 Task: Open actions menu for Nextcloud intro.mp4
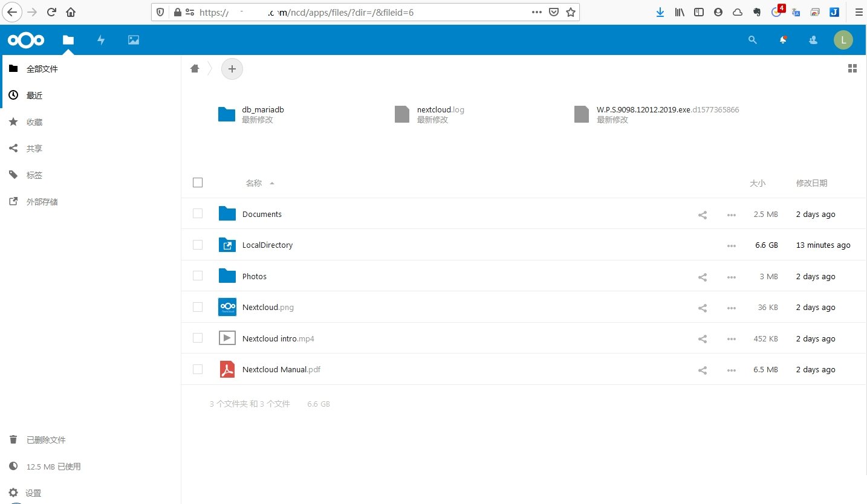(732, 339)
